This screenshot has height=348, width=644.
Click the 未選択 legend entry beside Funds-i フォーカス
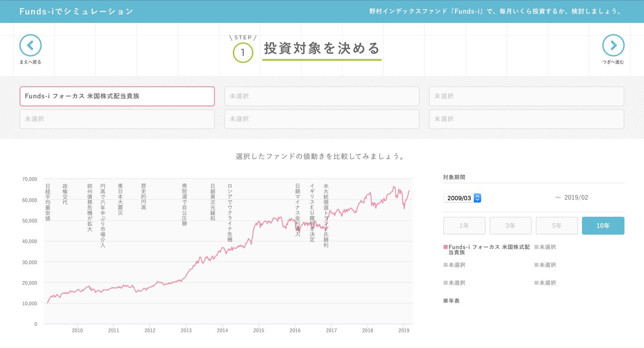tap(545, 247)
